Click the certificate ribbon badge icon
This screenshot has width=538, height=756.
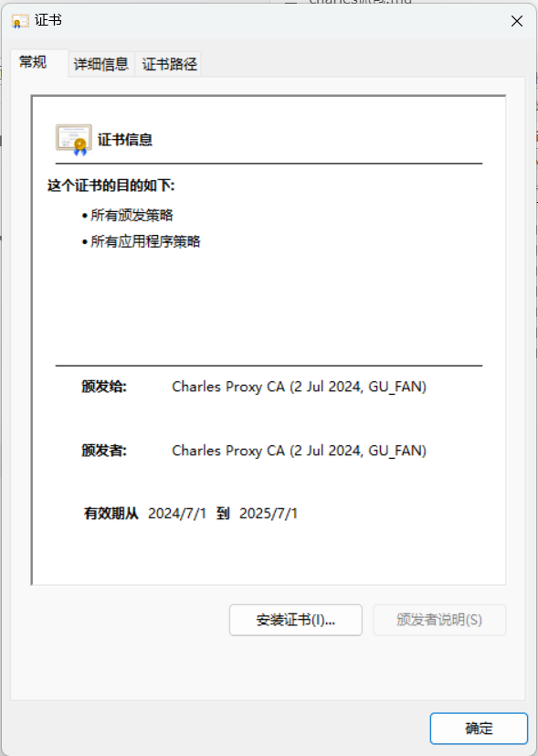(74, 140)
